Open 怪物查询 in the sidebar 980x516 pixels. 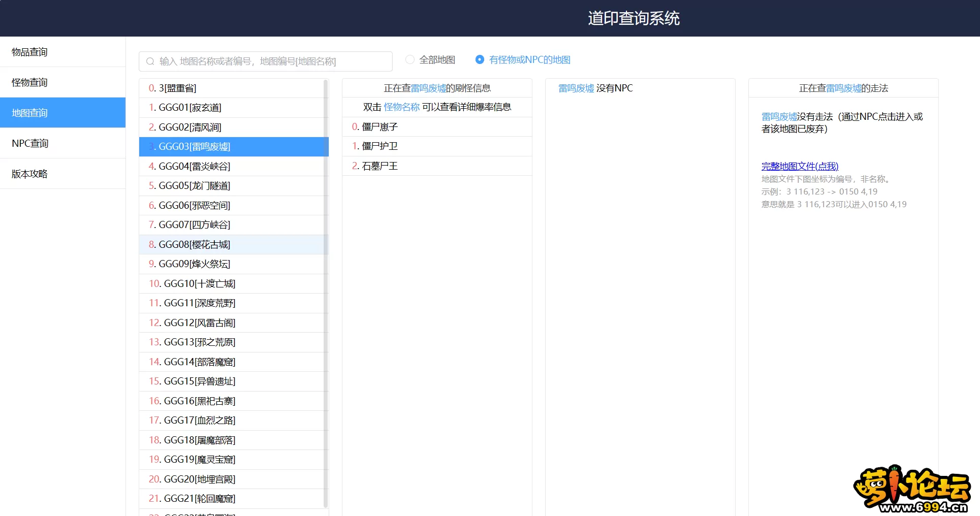(62, 82)
